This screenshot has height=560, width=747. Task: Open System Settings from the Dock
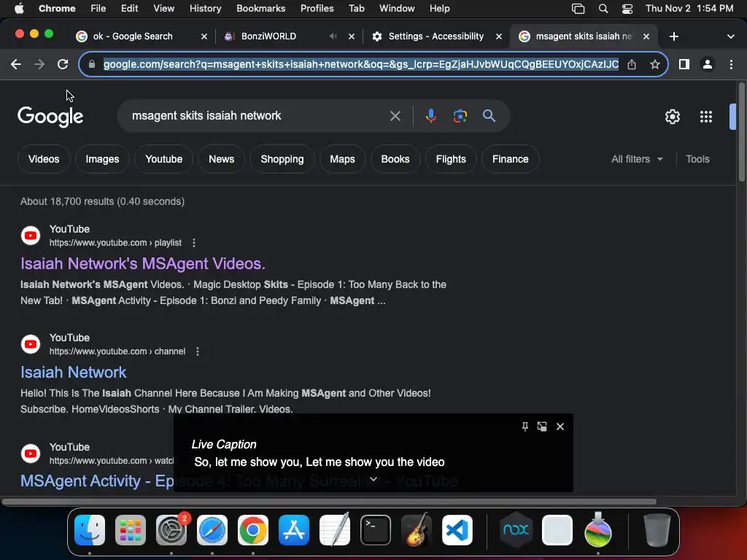coord(171,530)
